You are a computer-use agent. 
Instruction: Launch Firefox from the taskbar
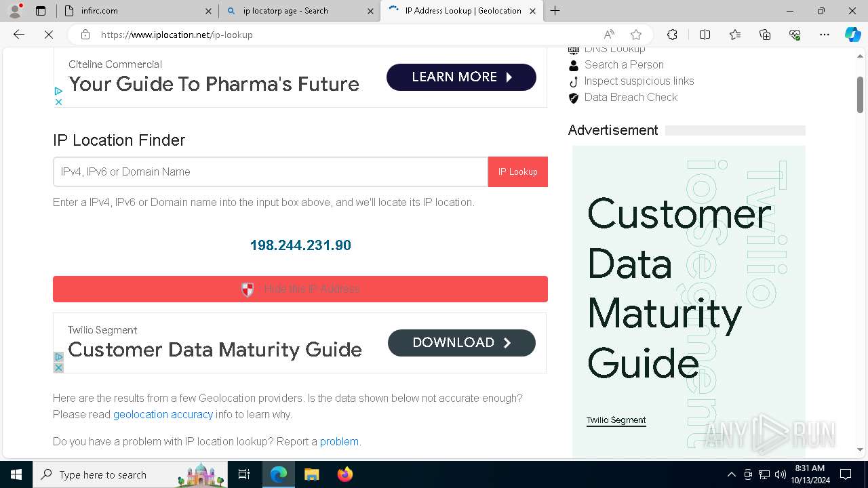344,474
